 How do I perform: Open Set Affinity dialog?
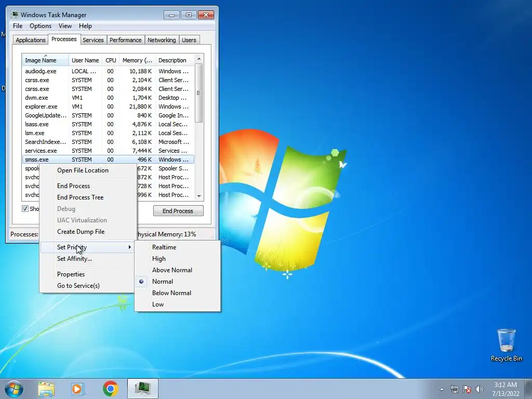87,259
